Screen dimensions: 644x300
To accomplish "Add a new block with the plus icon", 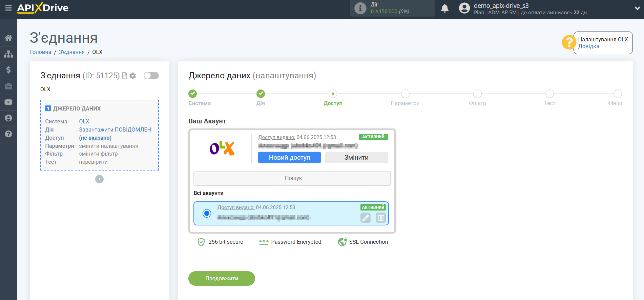I will click(99, 179).
